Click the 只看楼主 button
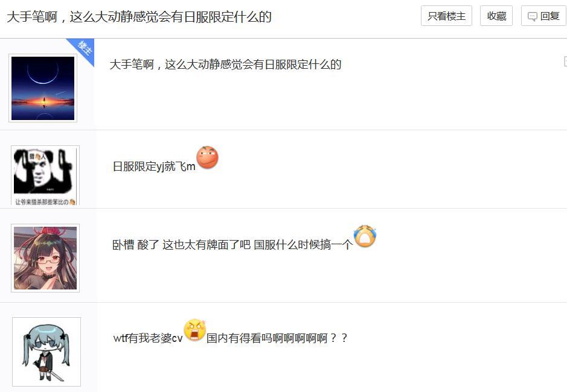The image size is (567, 392). pyautogui.click(x=446, y=16)
